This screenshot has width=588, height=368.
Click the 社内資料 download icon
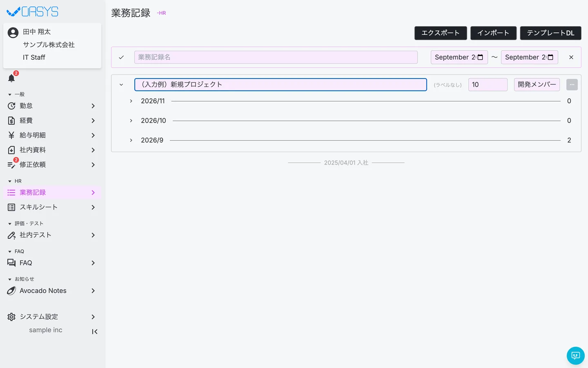[x=11, y=150]
